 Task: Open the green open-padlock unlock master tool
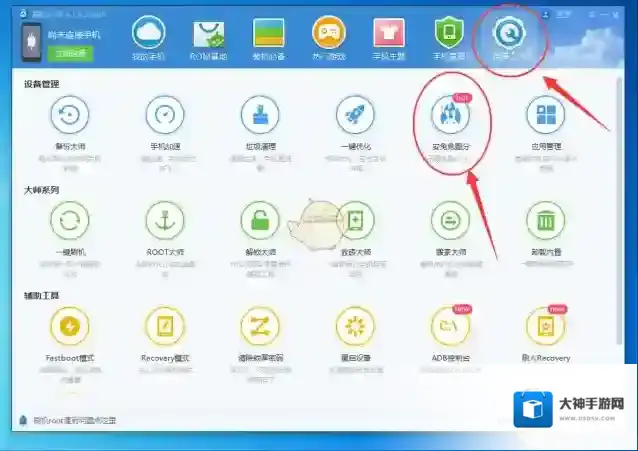[x=260, y=221]
